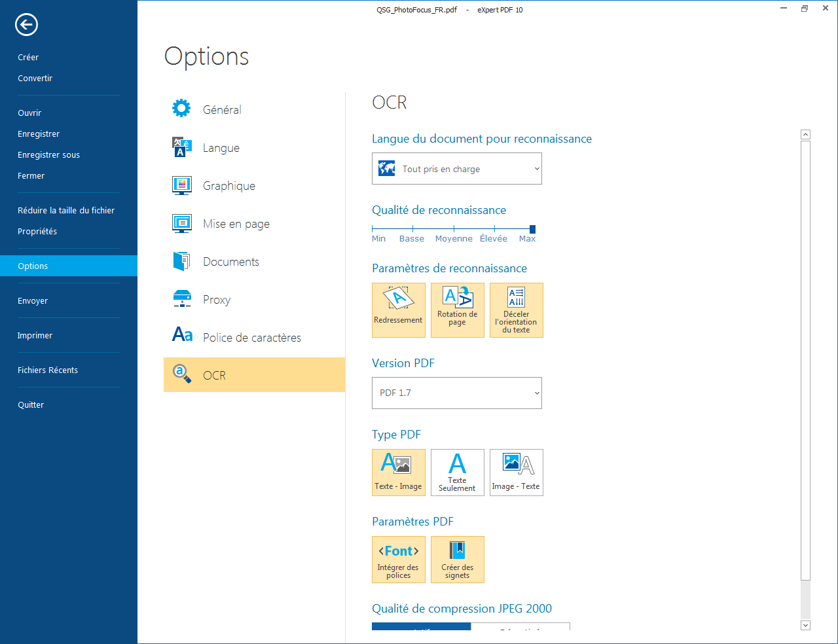Image resolution: width=838 pixels, height=644 pixels.
Task: Click the recognition quality slider handle
Action: pyautogui.click(x=532, y=229)
